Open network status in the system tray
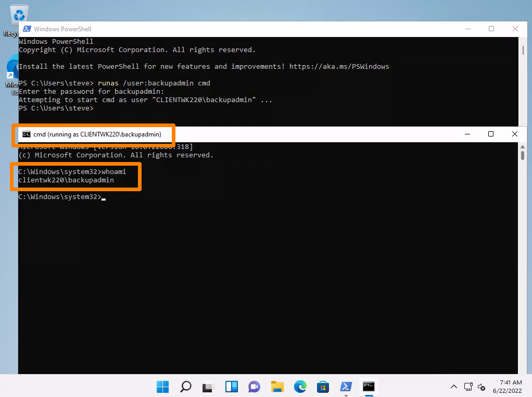The height and width of the screenshot is (397, 532). (468, 387)
